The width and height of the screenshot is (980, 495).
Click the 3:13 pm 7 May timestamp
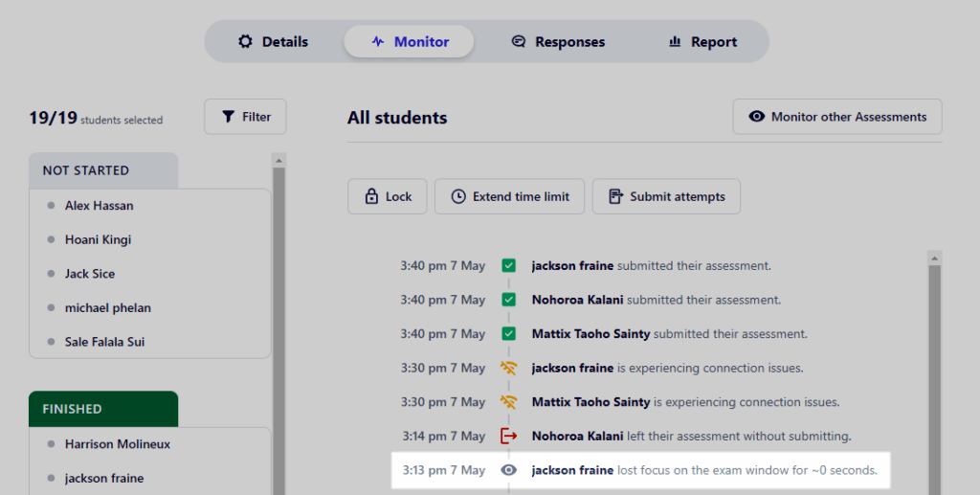(444, 470)
